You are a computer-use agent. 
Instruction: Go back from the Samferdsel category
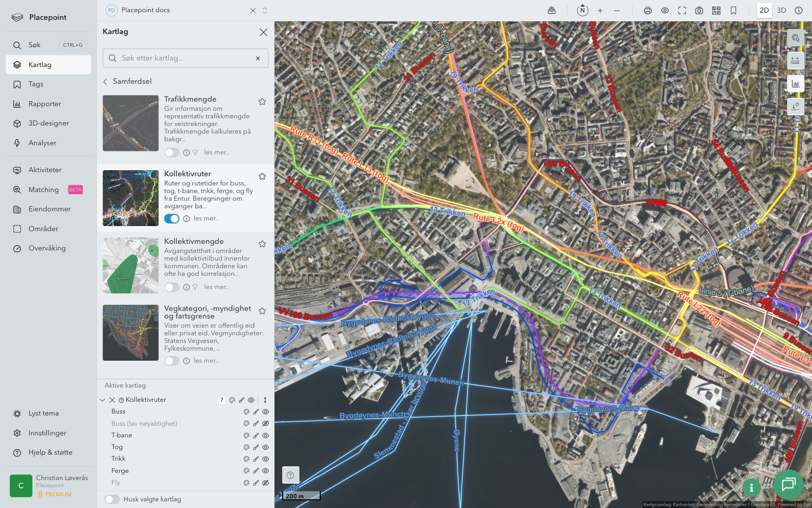(x=106, y=81)
